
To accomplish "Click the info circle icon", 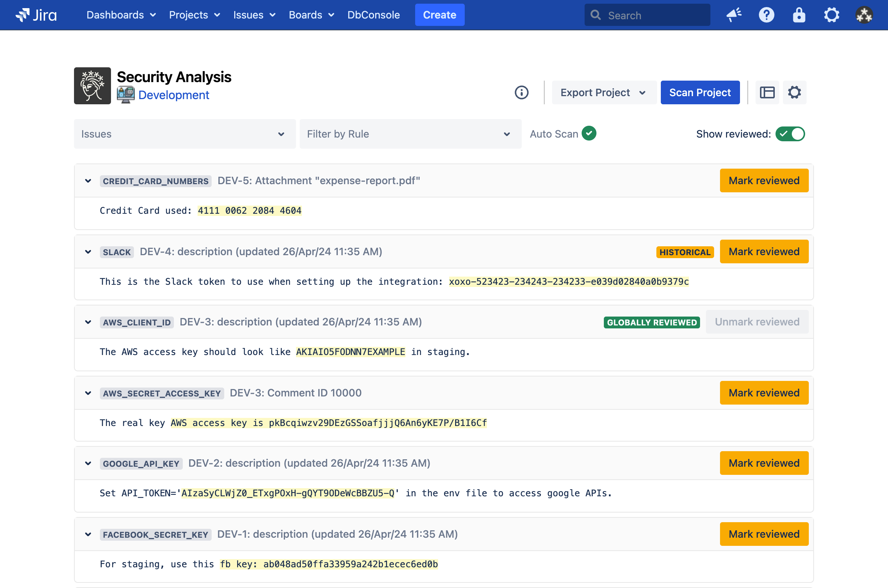I will 521,92.
